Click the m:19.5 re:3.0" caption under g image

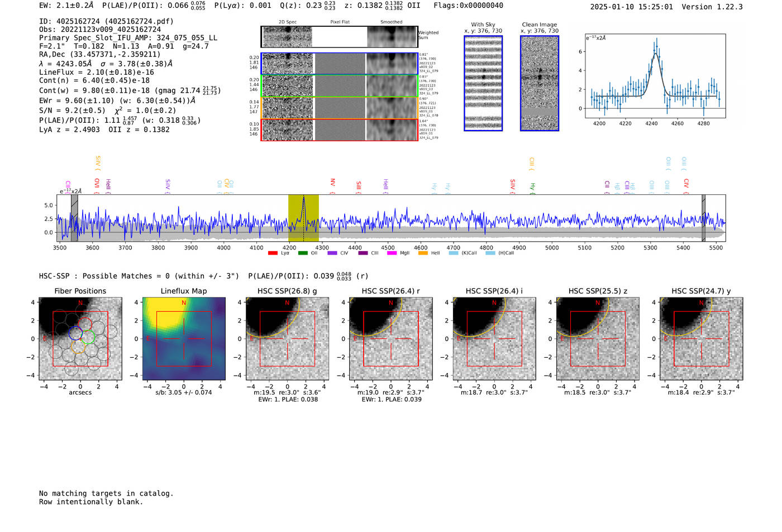pyautogui.click(x=287, y=392)
